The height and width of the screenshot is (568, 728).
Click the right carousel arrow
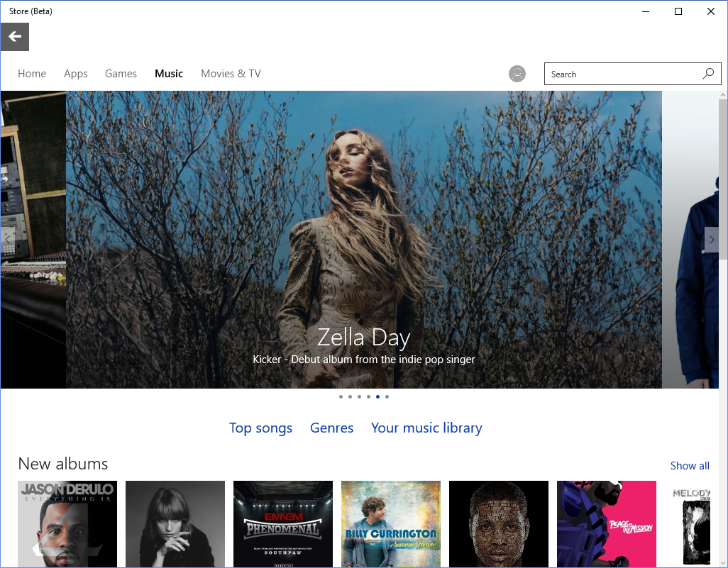[x=712, y=240]
